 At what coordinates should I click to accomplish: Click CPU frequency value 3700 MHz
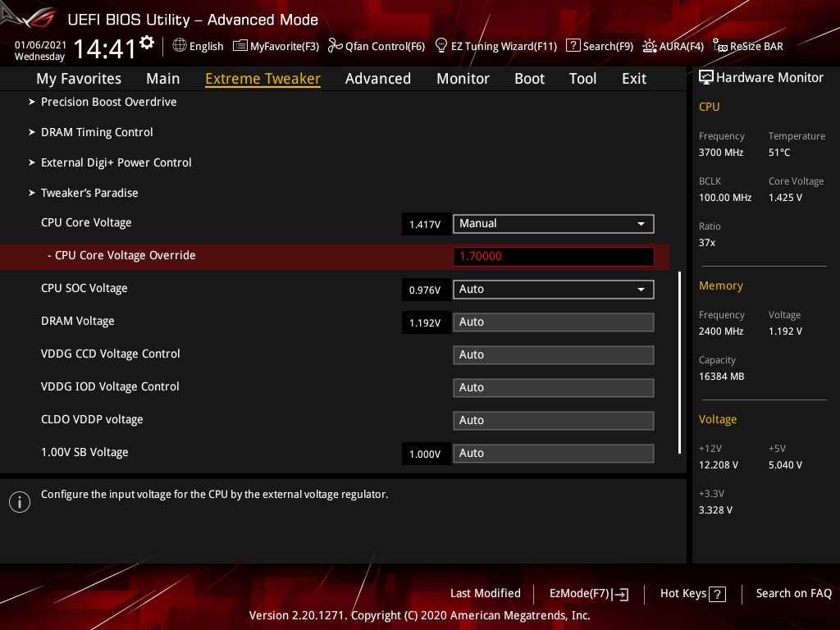click(x=720, y=153)
